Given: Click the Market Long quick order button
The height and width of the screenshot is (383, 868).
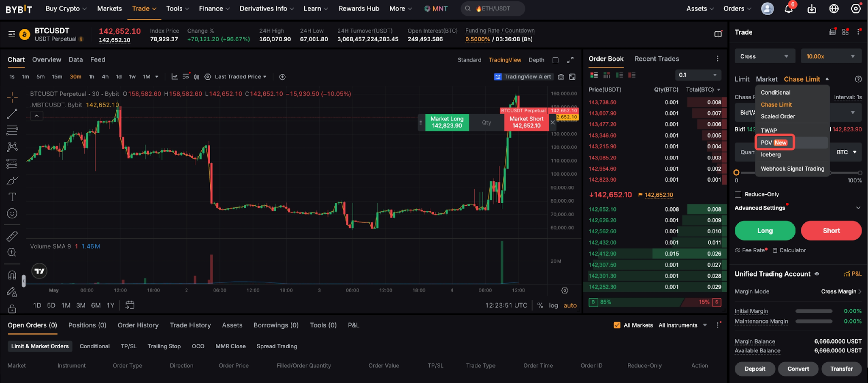Looking at the screenshot, I should point(447,122).
